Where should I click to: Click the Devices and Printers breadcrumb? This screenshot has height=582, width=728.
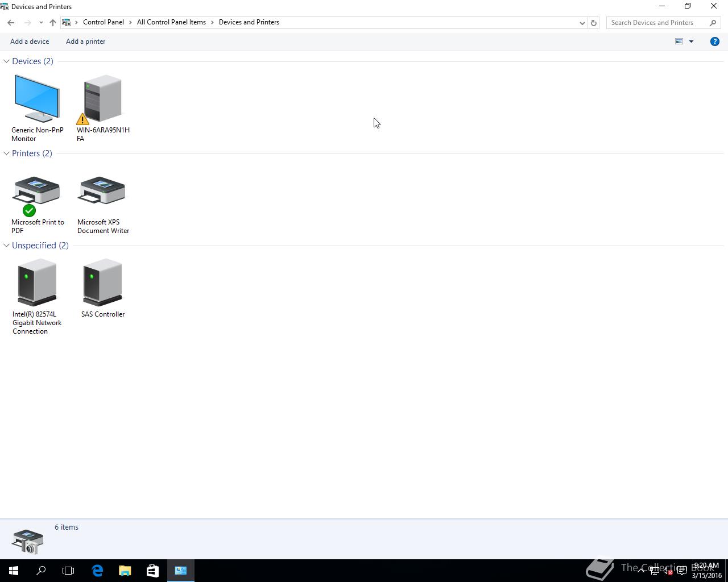coord(249,22)
